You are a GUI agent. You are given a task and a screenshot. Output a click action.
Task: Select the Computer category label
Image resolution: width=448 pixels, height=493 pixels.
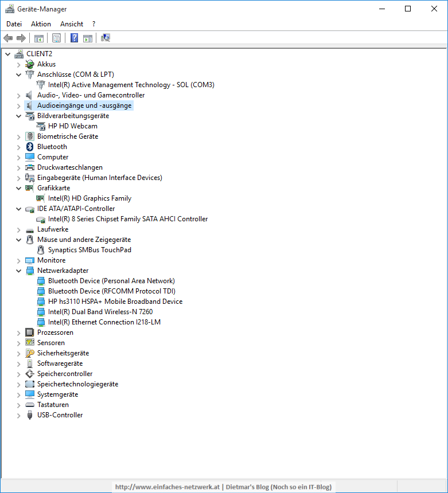tap(53, 157)
